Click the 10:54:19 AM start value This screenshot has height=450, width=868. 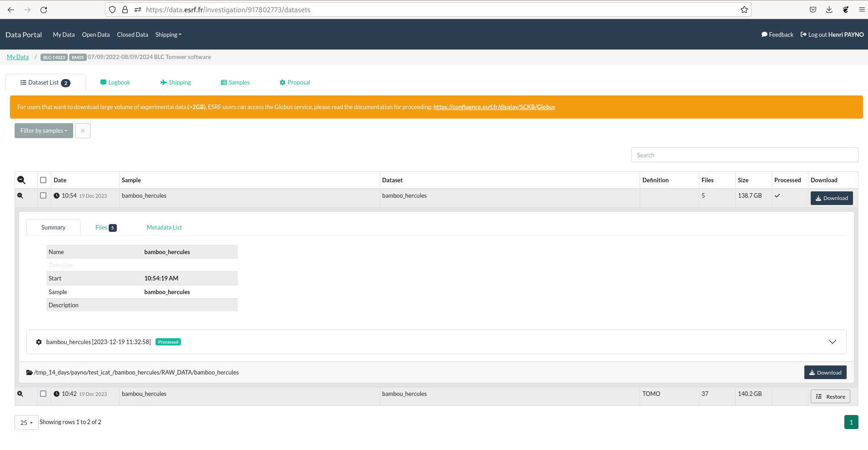(x=161, y=278)
